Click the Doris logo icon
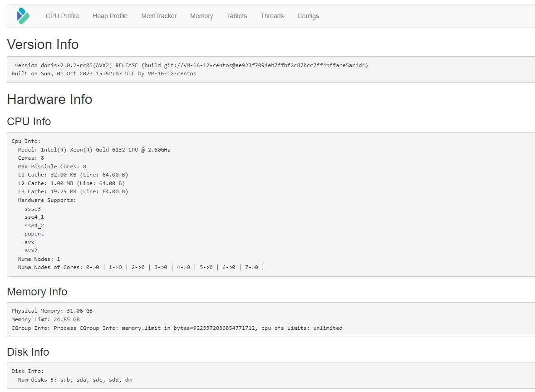 (23, 16)
